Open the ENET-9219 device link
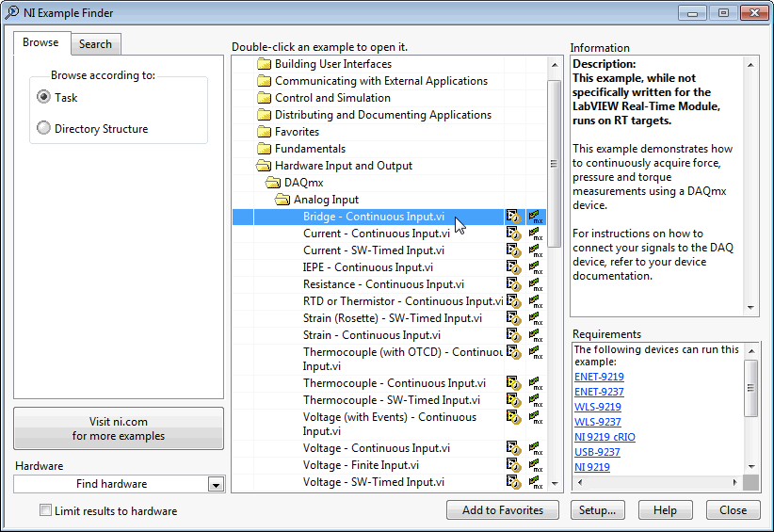Image resolution: width=774 pixels, height=532 pixels. [599, 377]
